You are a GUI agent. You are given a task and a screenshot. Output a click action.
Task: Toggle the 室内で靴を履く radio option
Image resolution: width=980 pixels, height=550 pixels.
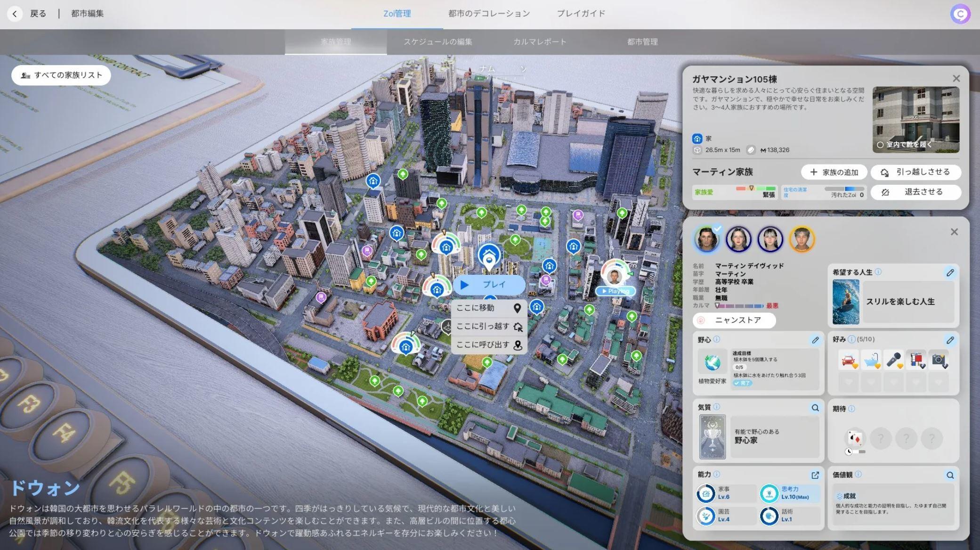tap(880, 145)
